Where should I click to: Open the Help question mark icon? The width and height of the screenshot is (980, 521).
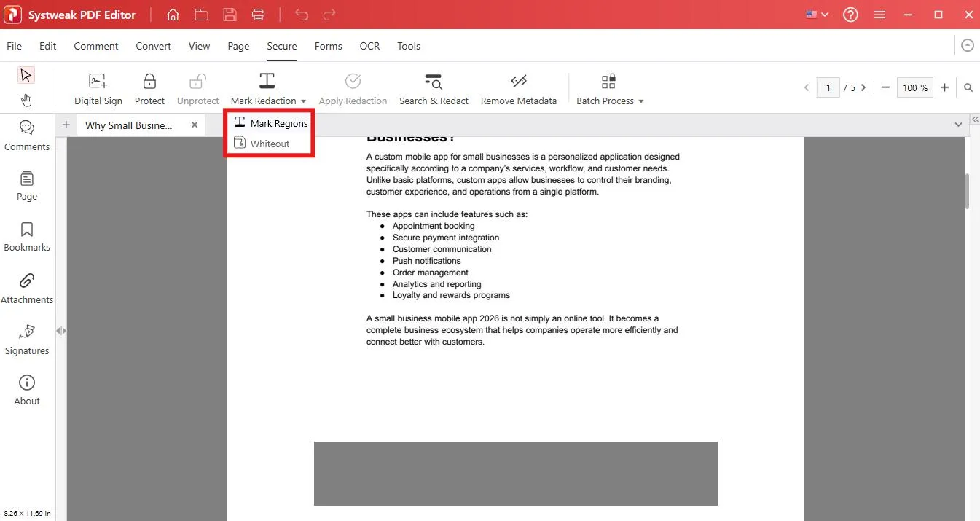point(850,15)
